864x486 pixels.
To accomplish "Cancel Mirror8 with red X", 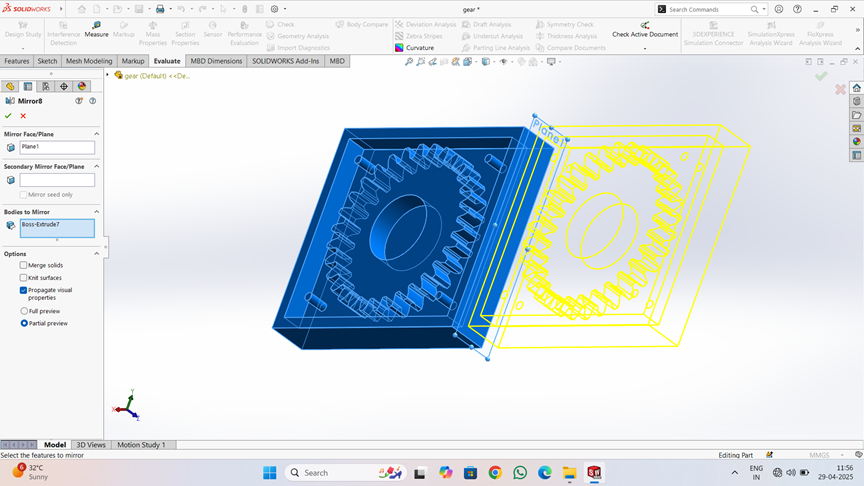I will pyautogui.click(x=23, y=116).
